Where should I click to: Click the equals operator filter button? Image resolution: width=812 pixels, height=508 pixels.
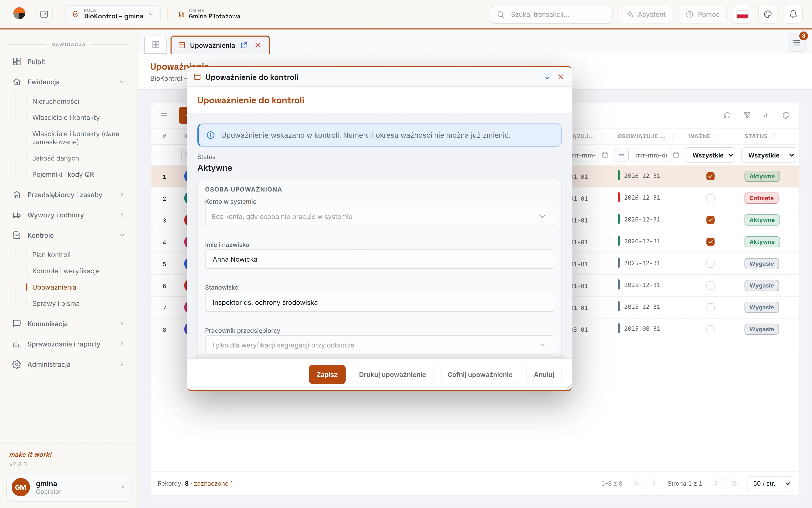[x=621, y=155]
